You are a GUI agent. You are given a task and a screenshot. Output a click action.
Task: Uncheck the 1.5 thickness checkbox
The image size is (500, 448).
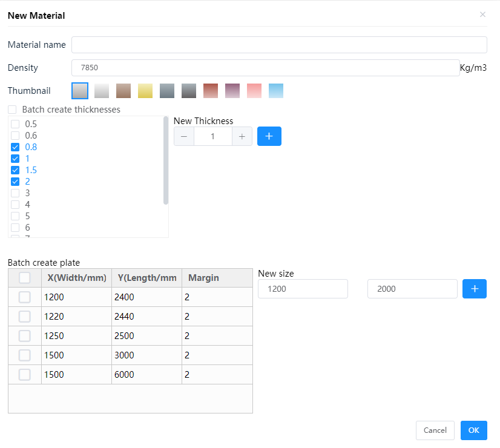point(15,170)
